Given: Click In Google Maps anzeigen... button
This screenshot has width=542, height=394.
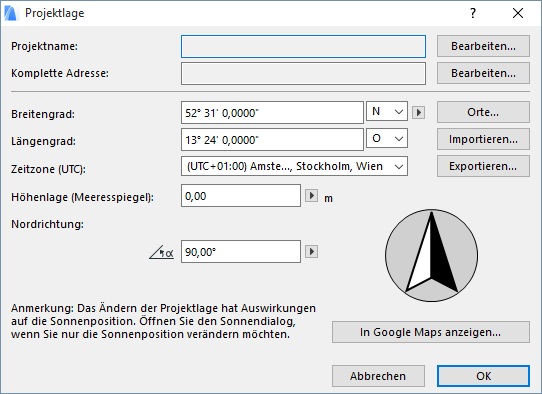Looking at the screenshot, I should point(431,332).
